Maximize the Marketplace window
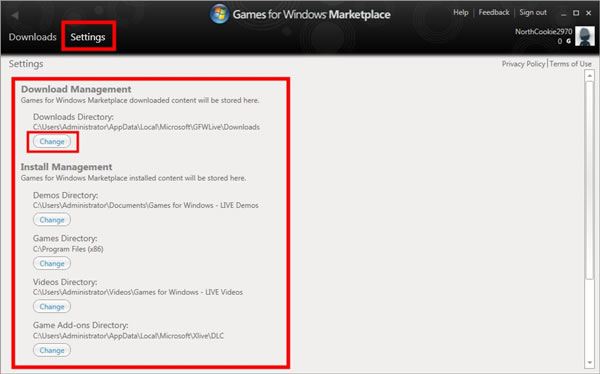The width and height of the screenshot is (600, 374). (576, 13)
